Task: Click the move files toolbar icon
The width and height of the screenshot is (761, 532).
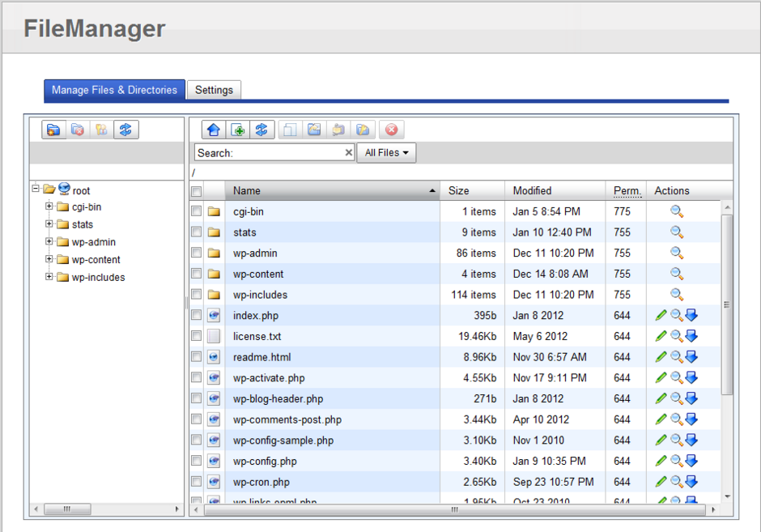Action: point(314,130)
